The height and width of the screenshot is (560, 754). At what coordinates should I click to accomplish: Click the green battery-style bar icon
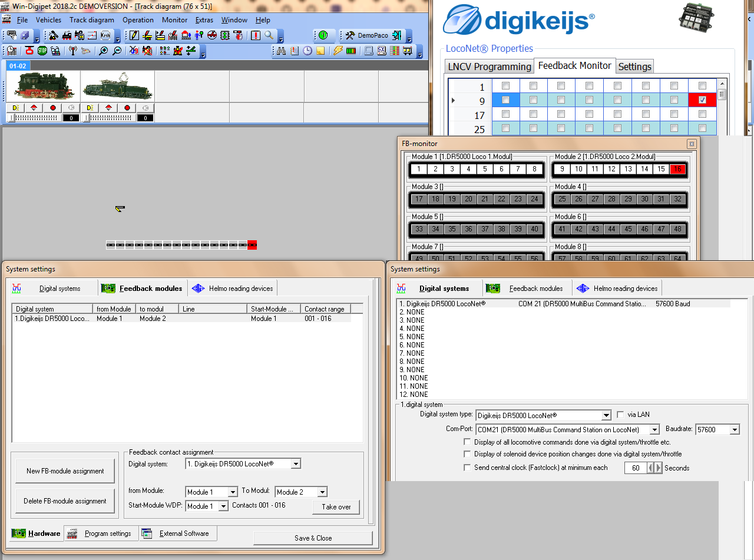[351, 51]
